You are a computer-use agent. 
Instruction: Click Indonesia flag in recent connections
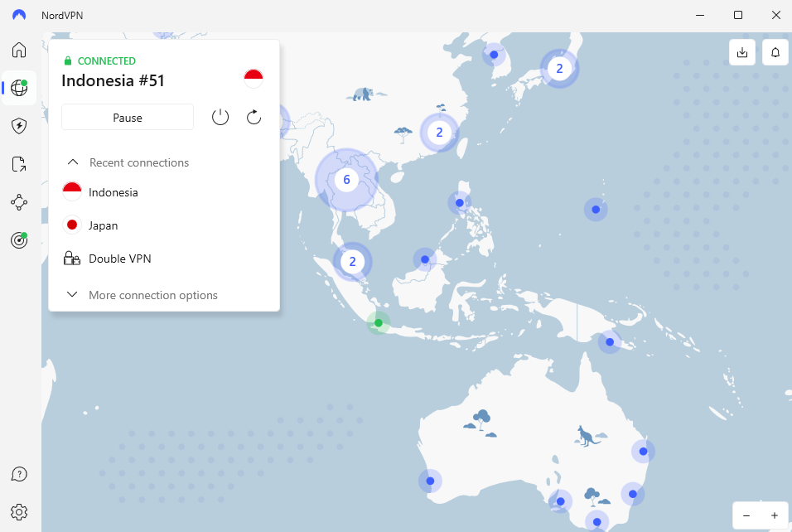pyautogui.click(x=72, y=192)
